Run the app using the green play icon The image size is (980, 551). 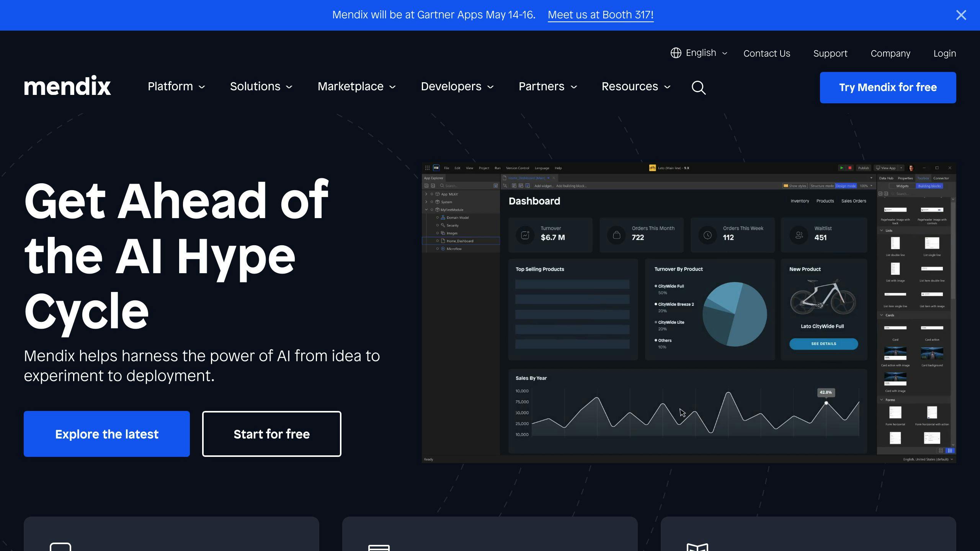point(842,168)
